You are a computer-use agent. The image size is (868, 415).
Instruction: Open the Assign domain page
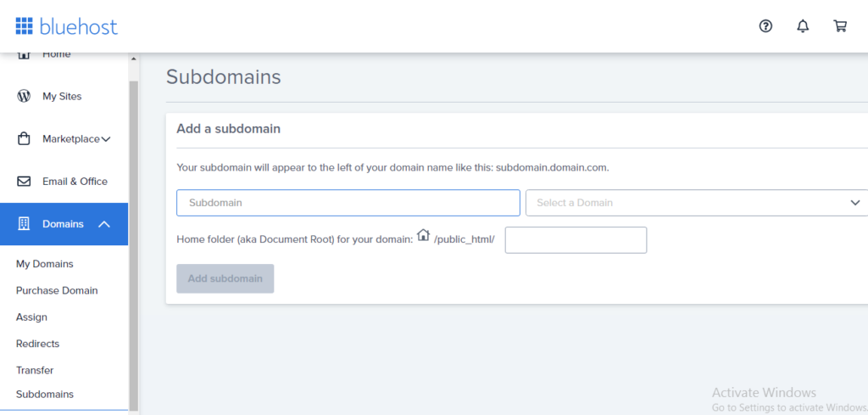(31, 317)
